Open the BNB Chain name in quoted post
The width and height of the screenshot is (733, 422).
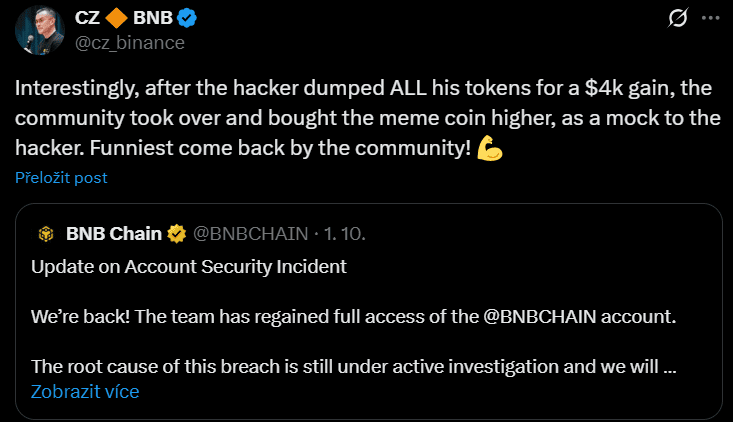(x=113, y=234)
